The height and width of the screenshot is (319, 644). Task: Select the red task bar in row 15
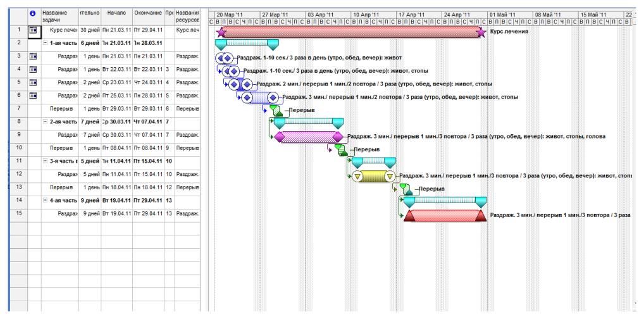click(444, 216)
